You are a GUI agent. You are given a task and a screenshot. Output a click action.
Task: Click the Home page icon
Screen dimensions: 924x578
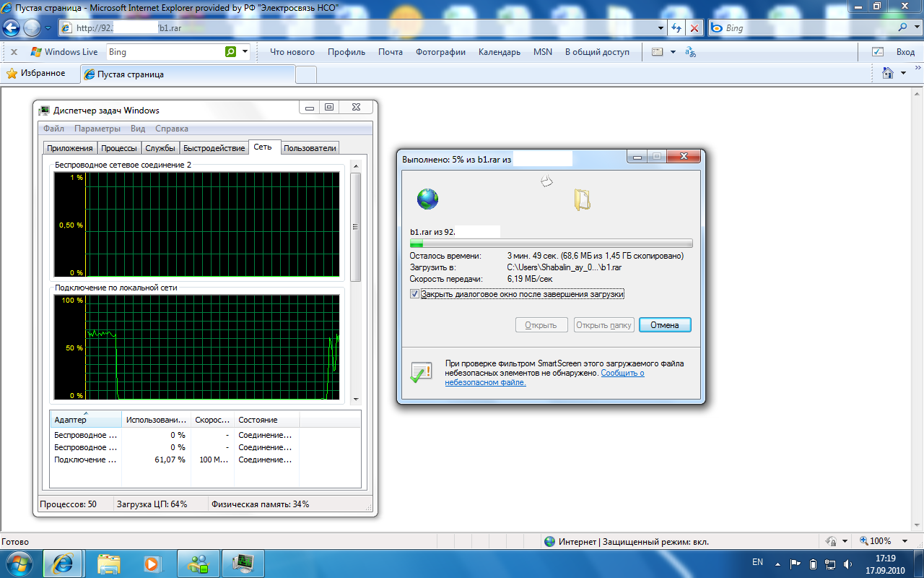pos(888,73)
